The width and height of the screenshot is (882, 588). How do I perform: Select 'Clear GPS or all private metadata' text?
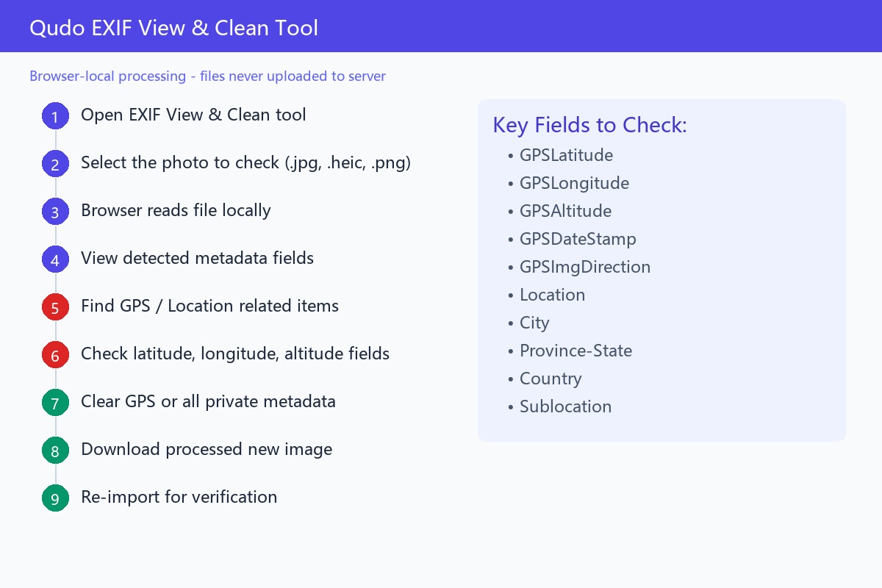tap(208, 401)
